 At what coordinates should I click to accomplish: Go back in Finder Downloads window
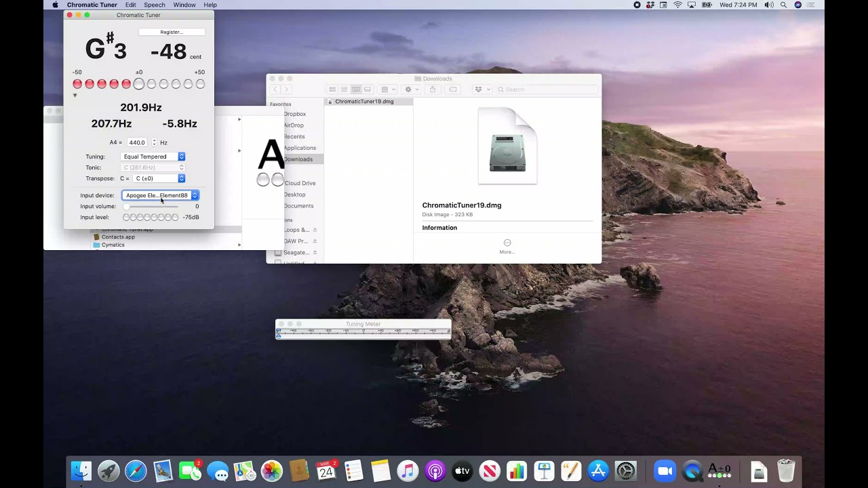click(x=275, y=89)
